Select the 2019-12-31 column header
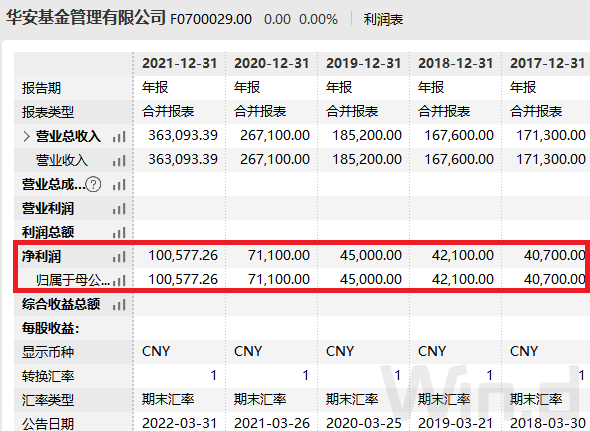The image size is (590, 431). tap(364, 63)
